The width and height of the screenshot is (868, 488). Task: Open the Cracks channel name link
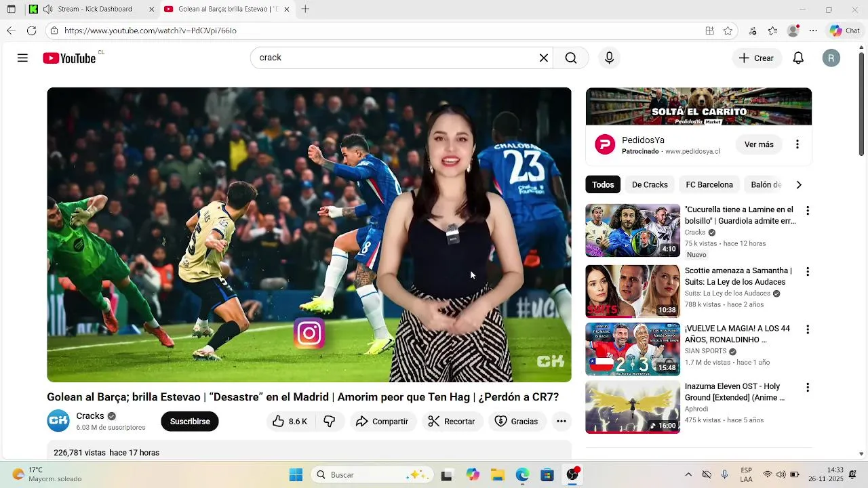point(90,416)
